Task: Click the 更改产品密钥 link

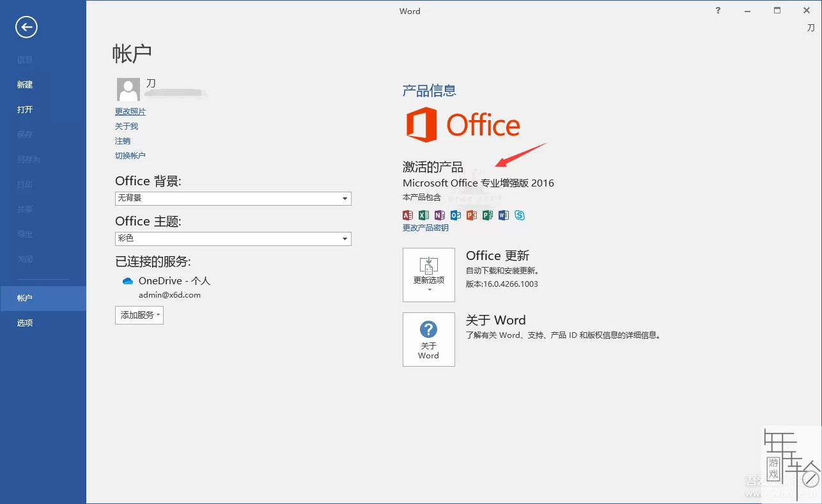Action: click(x=426, y=228)
